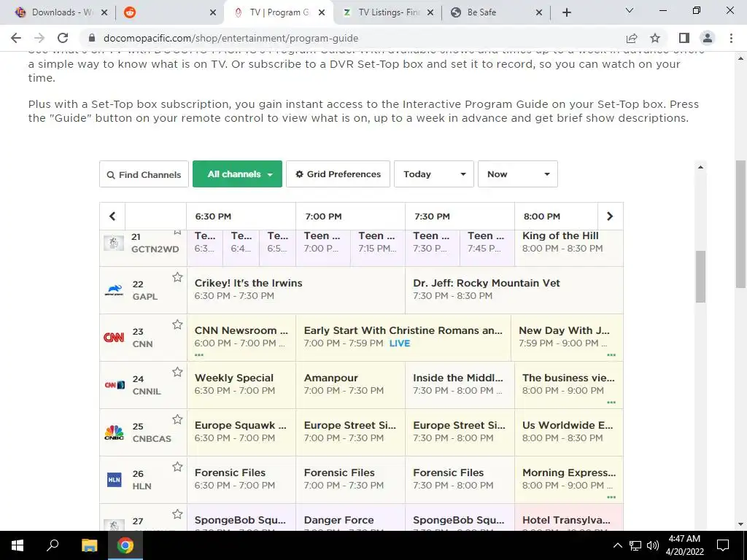This screenshot has height=560, width=747.
Task: Click Chrome icon in taskbar
Action: [x=125, y=545]
